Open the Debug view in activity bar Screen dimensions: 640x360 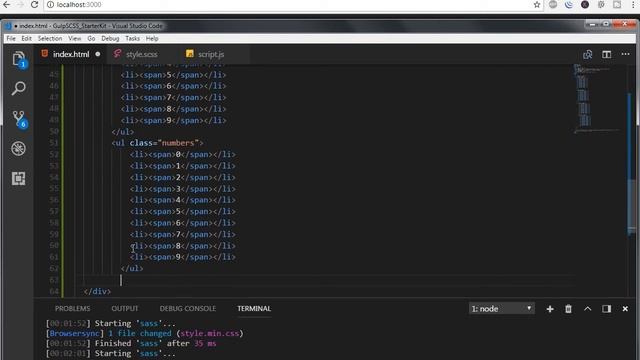[x=18, y=149]
